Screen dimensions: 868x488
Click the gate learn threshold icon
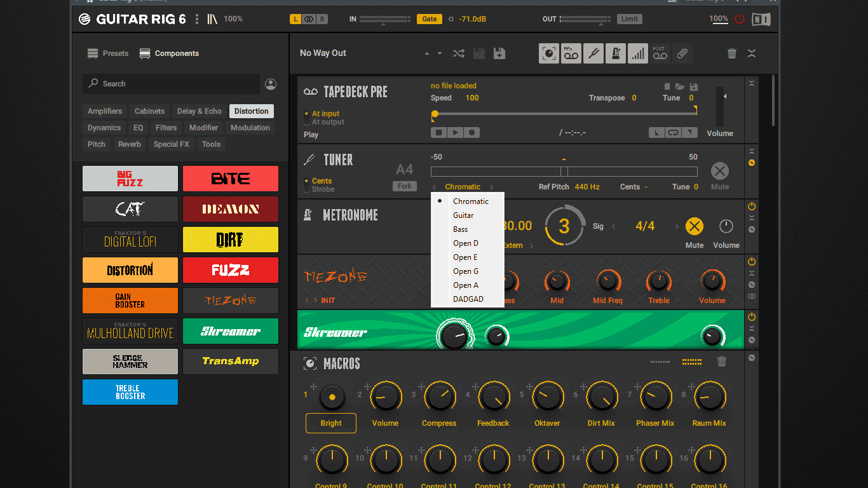coord(451,19)
